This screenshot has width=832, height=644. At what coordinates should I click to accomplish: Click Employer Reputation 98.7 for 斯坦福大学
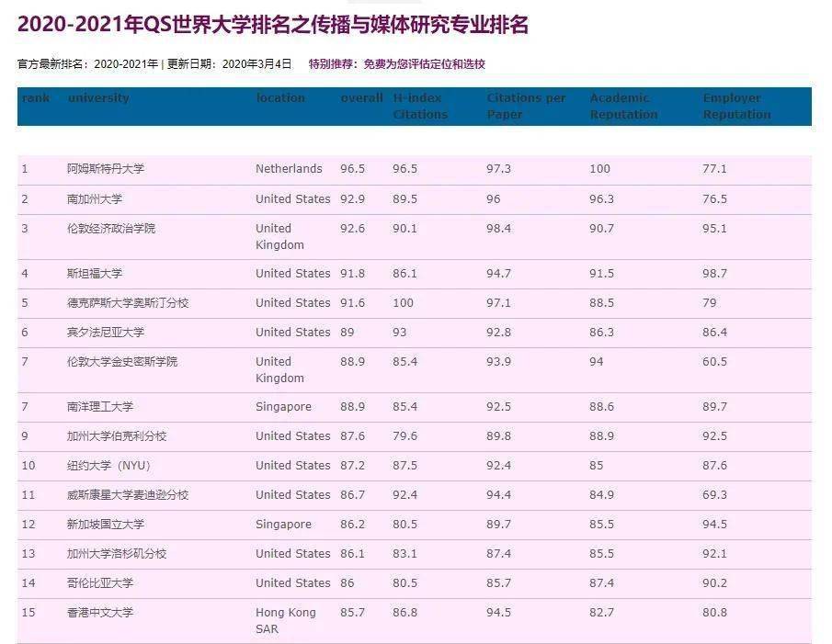(714, 274)
